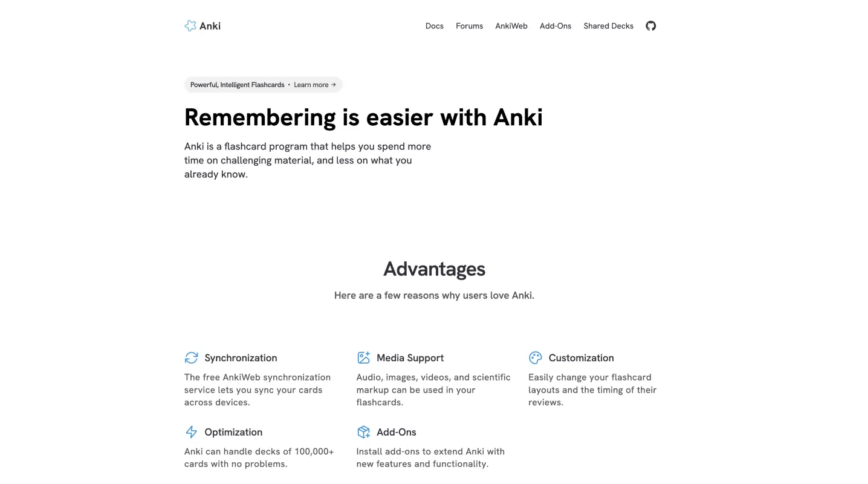
Task: Open the Docs menu item
Action: coord(434,26)
